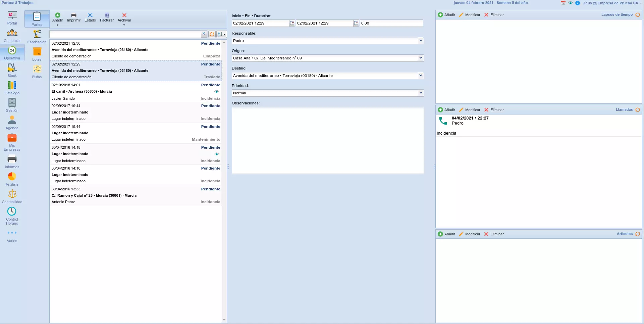Toggle eye icon on El carril entry
Viewport: 644px width, 324px height.
coord(217,92)
